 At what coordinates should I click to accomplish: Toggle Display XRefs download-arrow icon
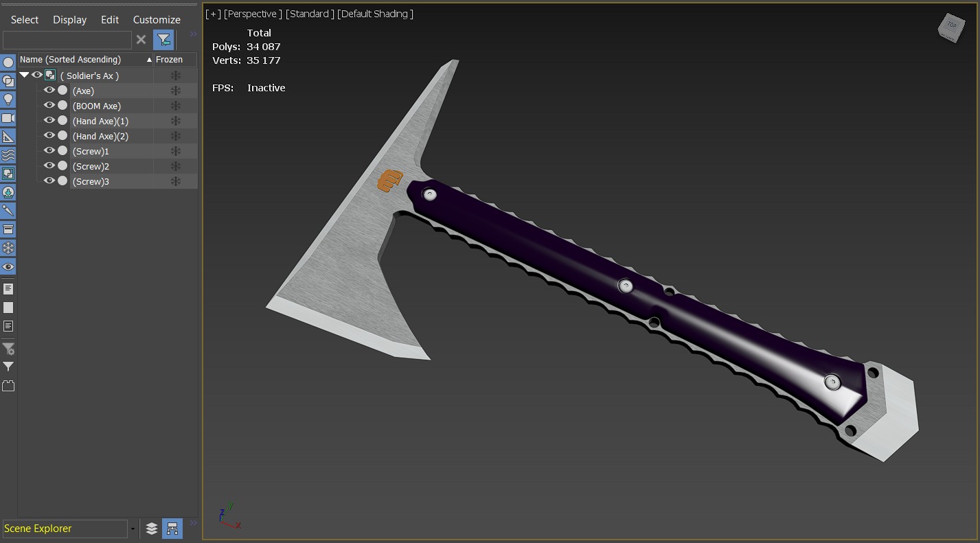point(8,192)
